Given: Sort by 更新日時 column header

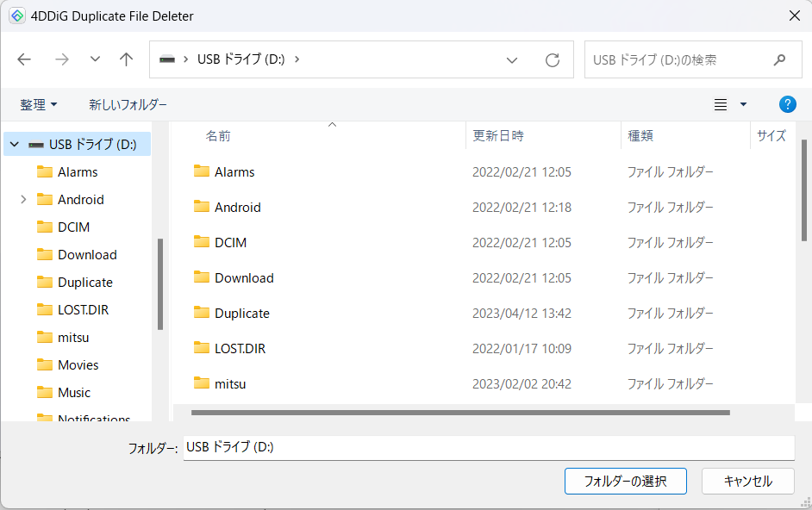Looking at the screenshot, I should [x=497, y=135].
